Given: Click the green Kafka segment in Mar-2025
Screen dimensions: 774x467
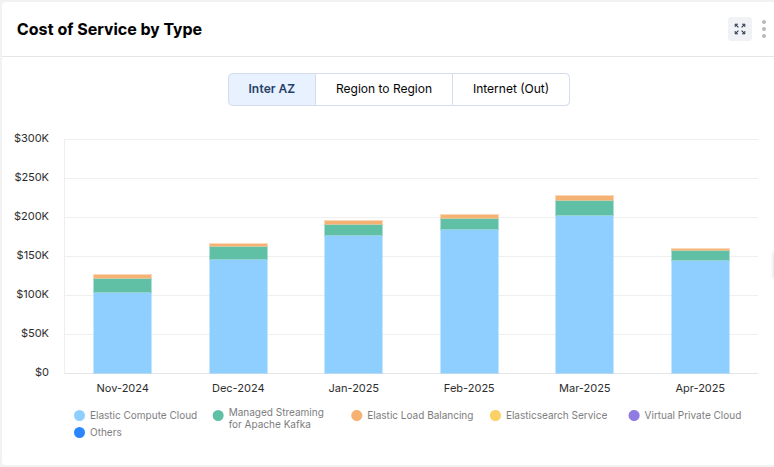Looking at the screenshot, I should click(x=584, y=208).
